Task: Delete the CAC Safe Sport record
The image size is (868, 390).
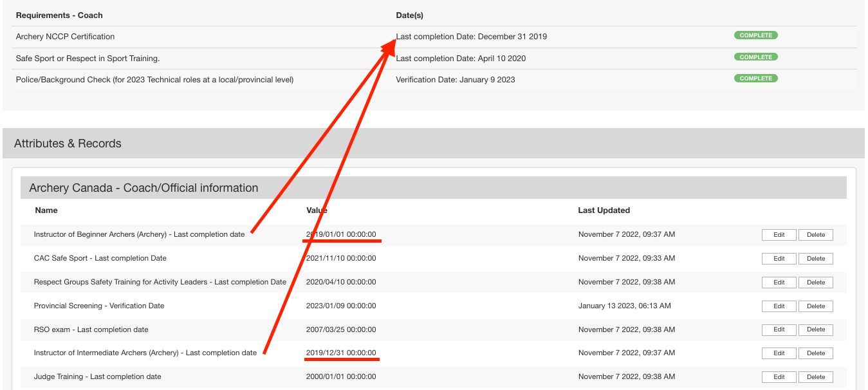Action: point(815,259)
